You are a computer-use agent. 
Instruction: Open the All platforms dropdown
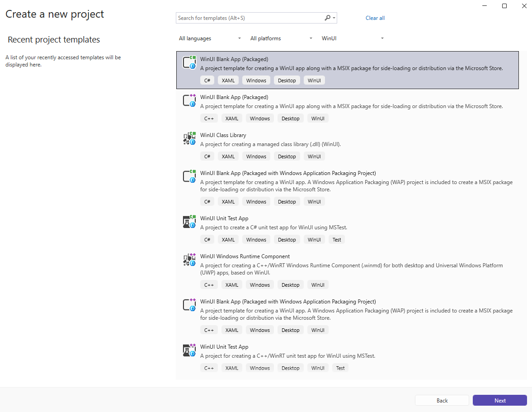[280, 38]
